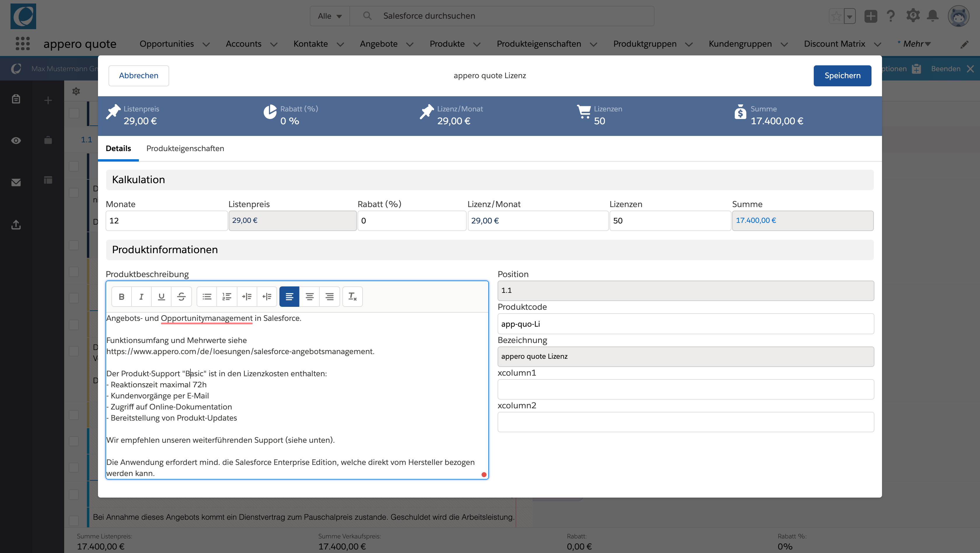This screenshot has height=553, width=980.
Task: Toggle underline formatting in the editor
Action: pos(161,297)
